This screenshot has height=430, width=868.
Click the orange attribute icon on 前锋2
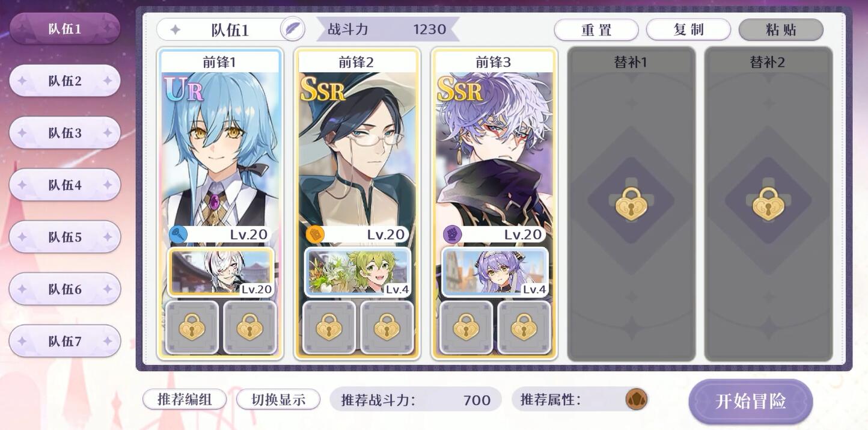pos(315,235)
